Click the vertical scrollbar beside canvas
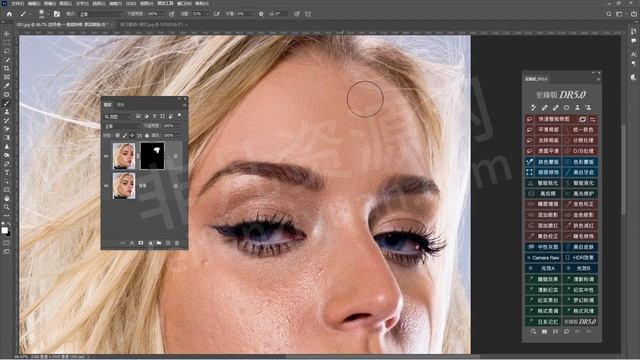This screenshot has width=640, height=360. [x=624, y=169]
